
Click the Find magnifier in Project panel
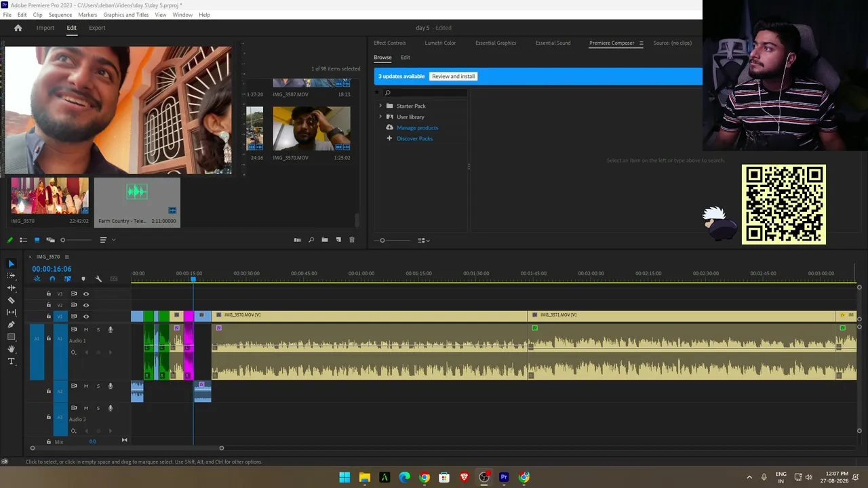click(x=311, y=240)
